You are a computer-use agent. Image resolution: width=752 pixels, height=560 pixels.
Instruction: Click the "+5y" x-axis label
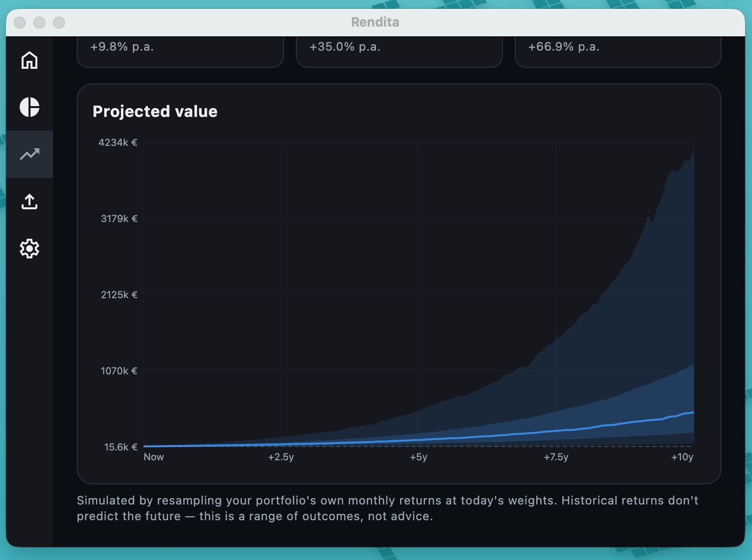click(419, 457)
